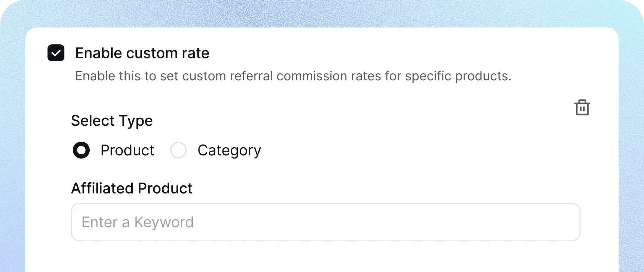Click the "Enter a Keyword" placeholder text
This screenshot has width=644, height=272.
click(138, 222)
